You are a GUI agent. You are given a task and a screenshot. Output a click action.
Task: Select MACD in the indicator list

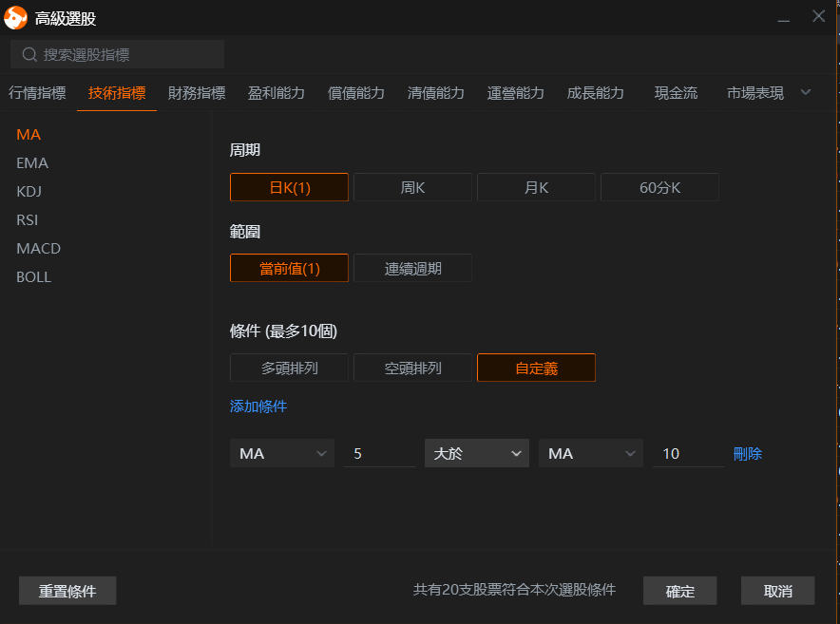click(38, 249)
